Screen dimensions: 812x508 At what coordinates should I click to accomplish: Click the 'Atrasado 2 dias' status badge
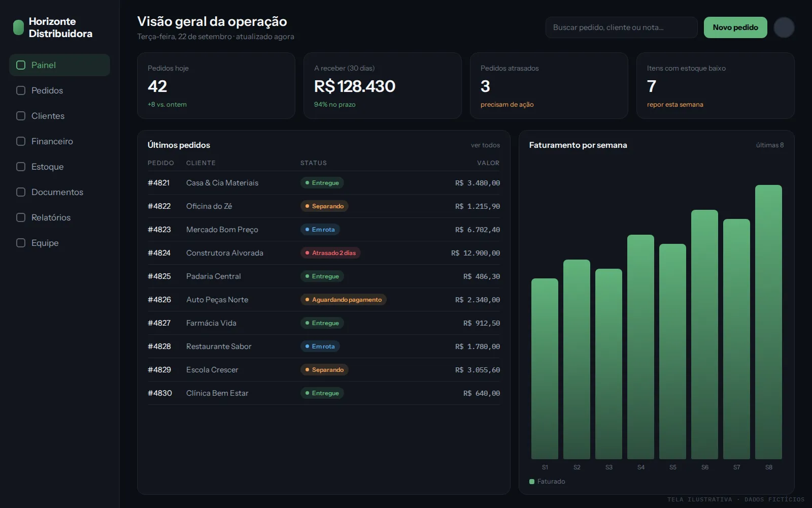click(x=330, y=253)
